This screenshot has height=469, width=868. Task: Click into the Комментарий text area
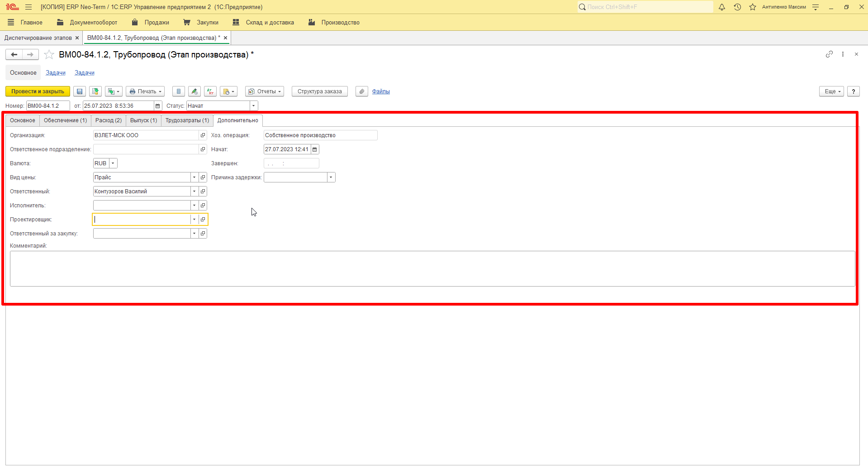(x=432, y=269)
